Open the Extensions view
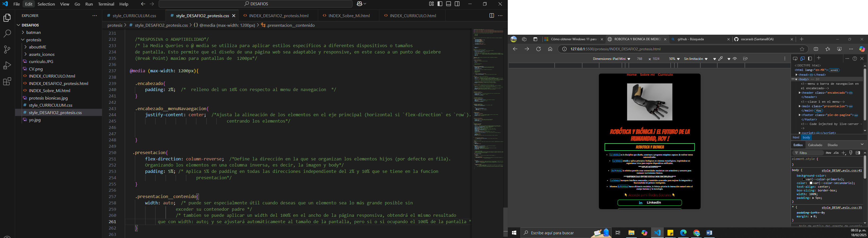868x238 pixels. 7,82
